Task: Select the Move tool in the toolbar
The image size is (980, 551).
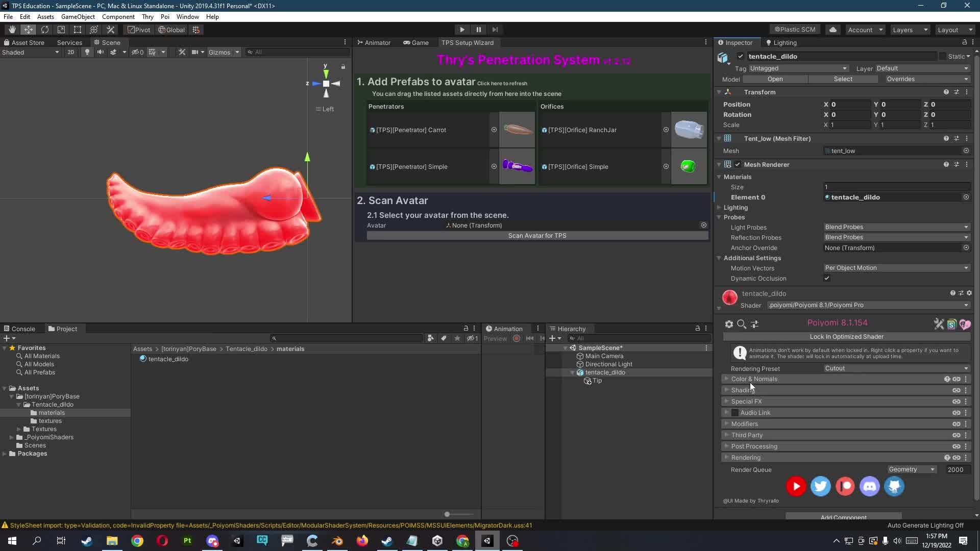Action: point(29,30)
